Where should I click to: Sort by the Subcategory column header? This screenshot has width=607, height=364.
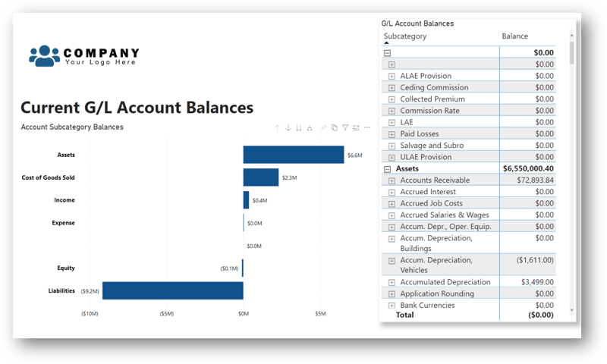coord(405,36)
